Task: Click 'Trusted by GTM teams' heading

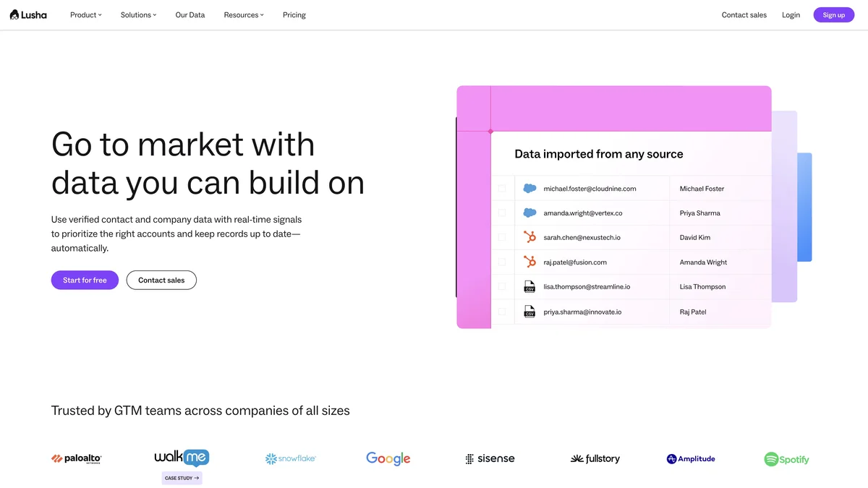Action: coord(200,411)
